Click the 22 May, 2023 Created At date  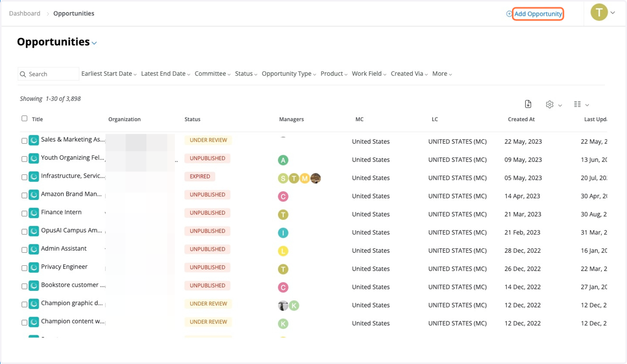tap(523, 142)
